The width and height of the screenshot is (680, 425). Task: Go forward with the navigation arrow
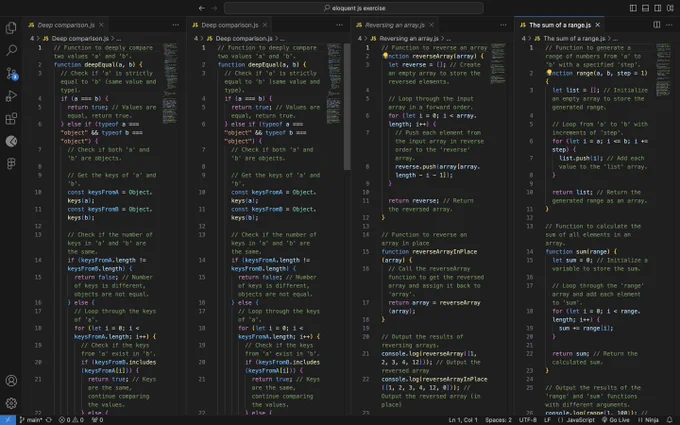[x=214, y=8]
